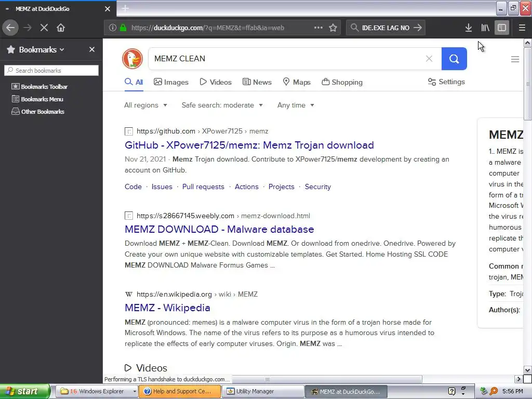Open the Pull requests sublink

[x=203, y=187]
